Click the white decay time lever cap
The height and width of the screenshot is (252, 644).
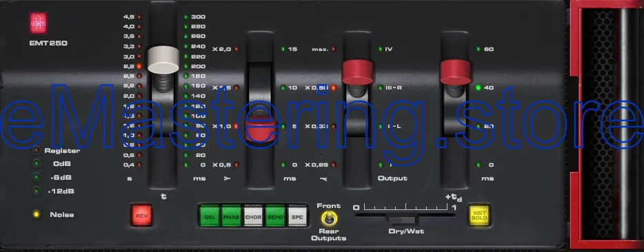[163, 60]
